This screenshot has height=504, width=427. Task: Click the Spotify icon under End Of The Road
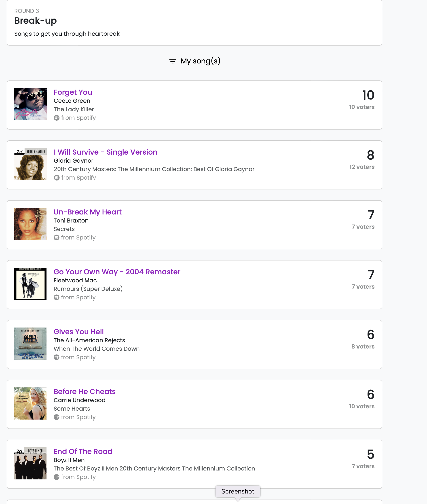[57, 477]
